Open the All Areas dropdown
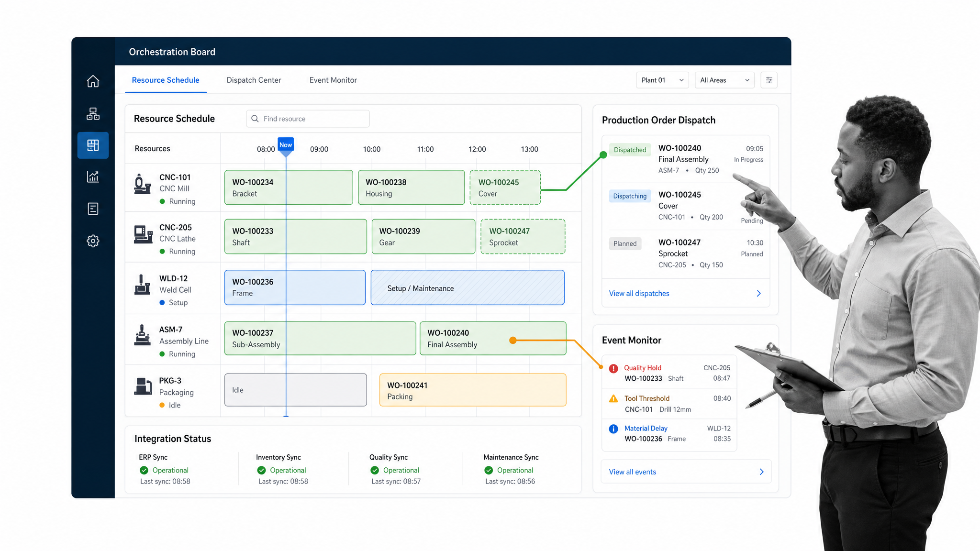 coord(724,80)
